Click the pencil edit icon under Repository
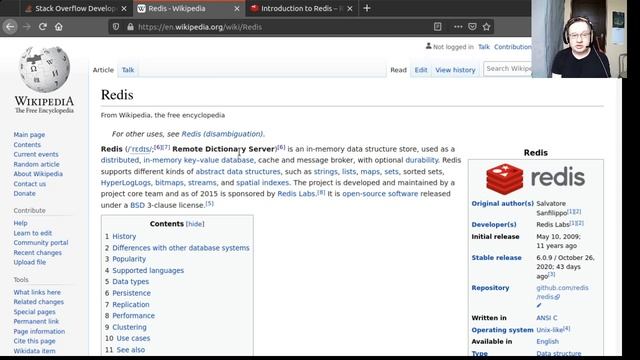 pyautogui.click(x=539, y=305)
